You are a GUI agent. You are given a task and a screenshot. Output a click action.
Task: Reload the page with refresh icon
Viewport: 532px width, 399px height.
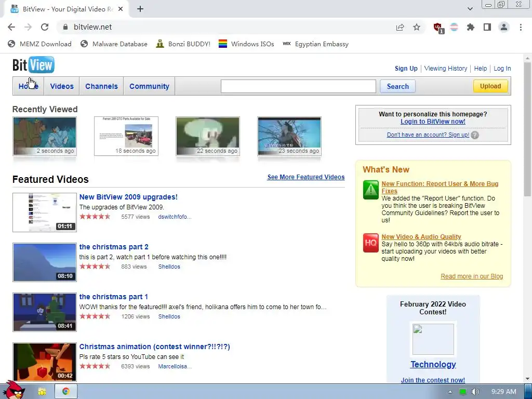coord(45,27)
